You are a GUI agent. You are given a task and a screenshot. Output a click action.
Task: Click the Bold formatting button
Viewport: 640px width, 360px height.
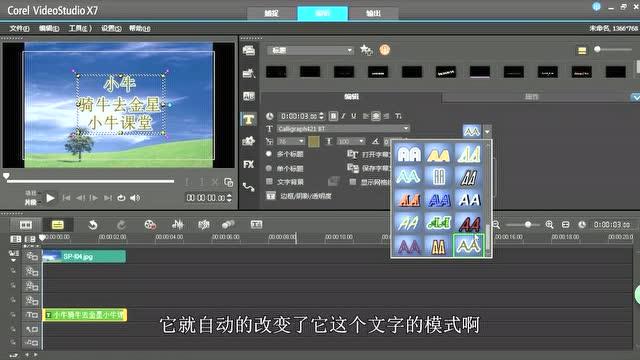click(333, 116)
